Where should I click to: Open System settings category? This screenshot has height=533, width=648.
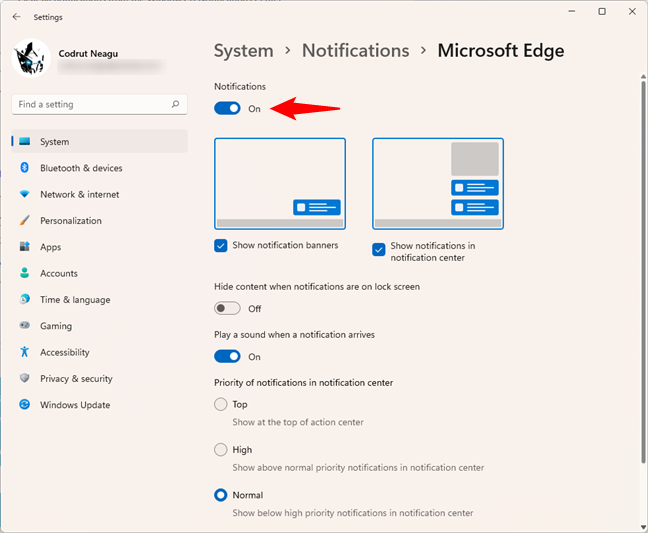point(100,141)
